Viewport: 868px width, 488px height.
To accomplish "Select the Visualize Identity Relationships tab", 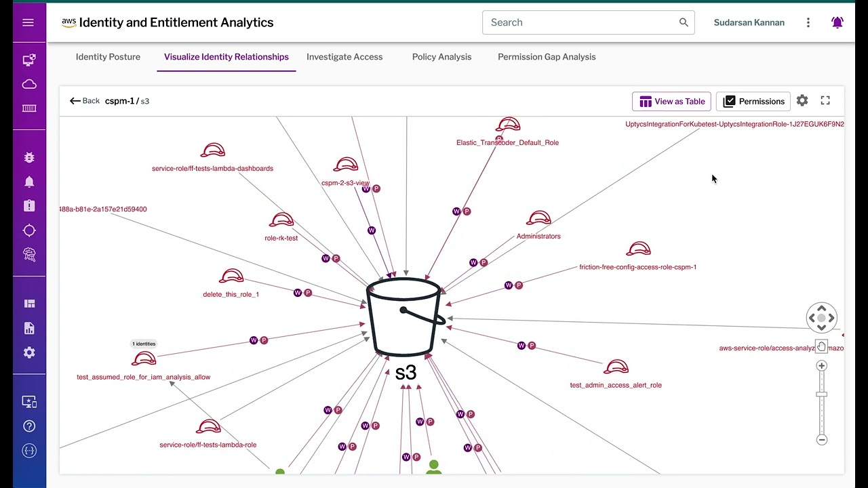I will click(226, 57).
